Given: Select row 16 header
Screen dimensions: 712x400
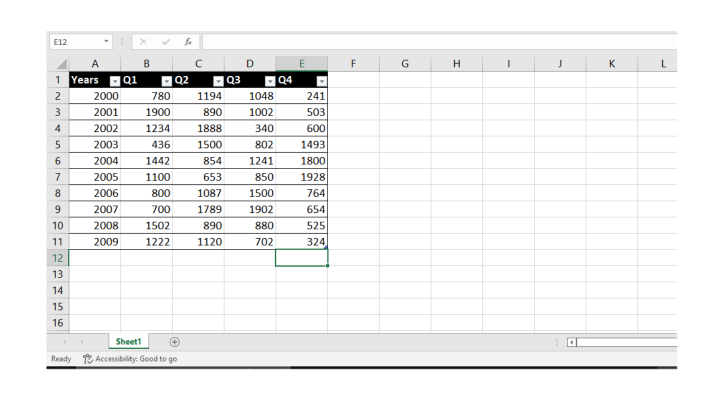Looking at the screenshot, I should [58, 323].
